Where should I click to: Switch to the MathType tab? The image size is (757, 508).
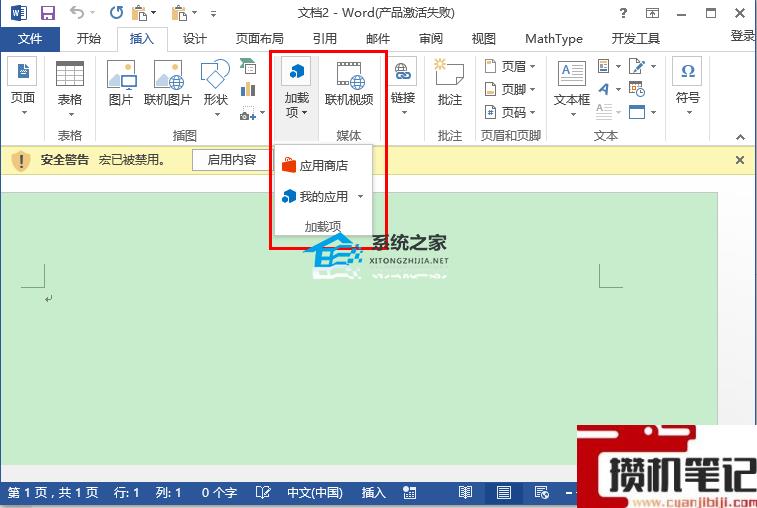554,39
